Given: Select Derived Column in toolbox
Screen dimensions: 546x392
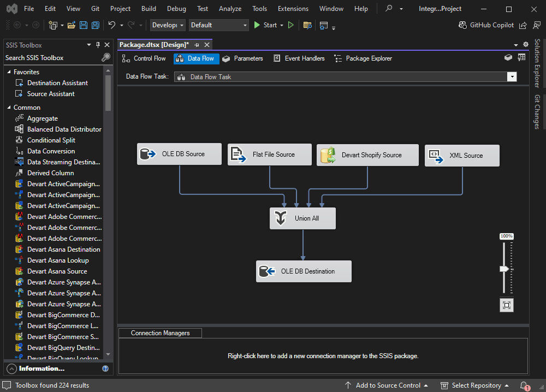Looking at the screenshot, I should [x=50, y=173].
